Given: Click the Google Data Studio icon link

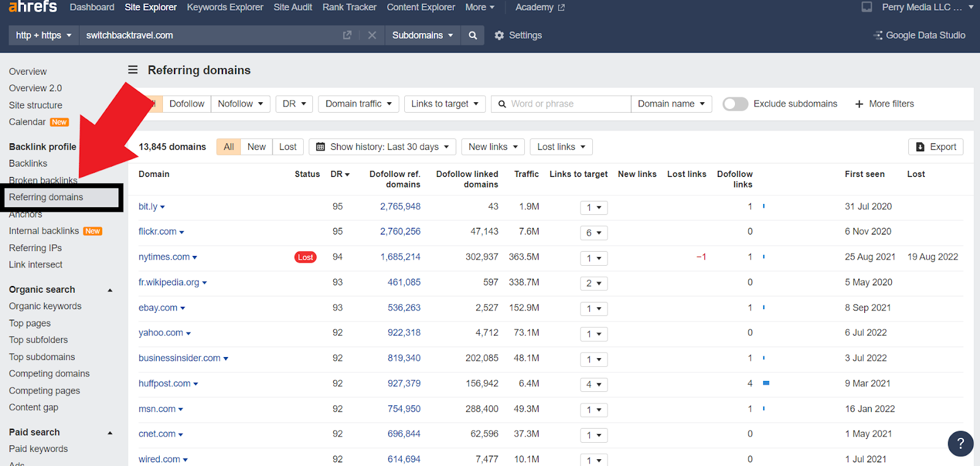Looking at the screenshot, I should click(919, 36).
